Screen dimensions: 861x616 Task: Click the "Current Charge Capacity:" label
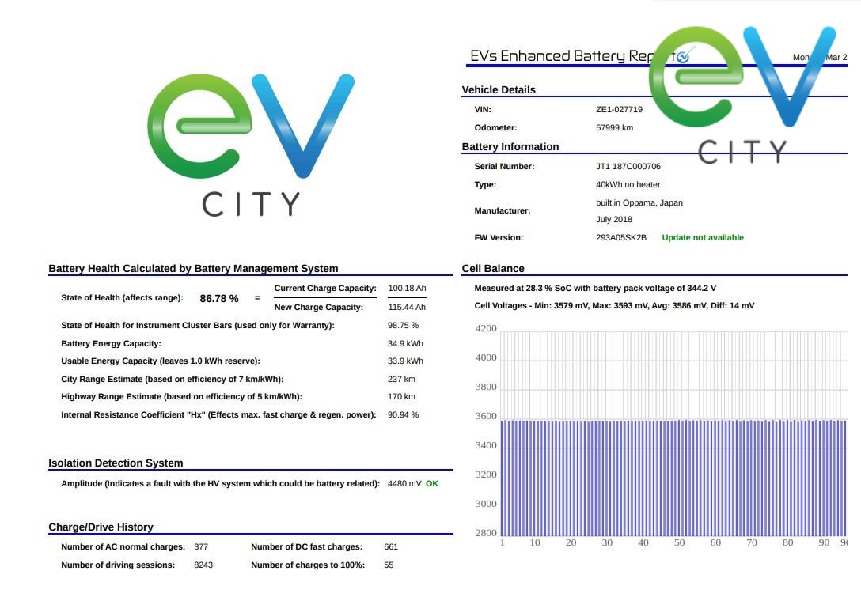point(325,289)
